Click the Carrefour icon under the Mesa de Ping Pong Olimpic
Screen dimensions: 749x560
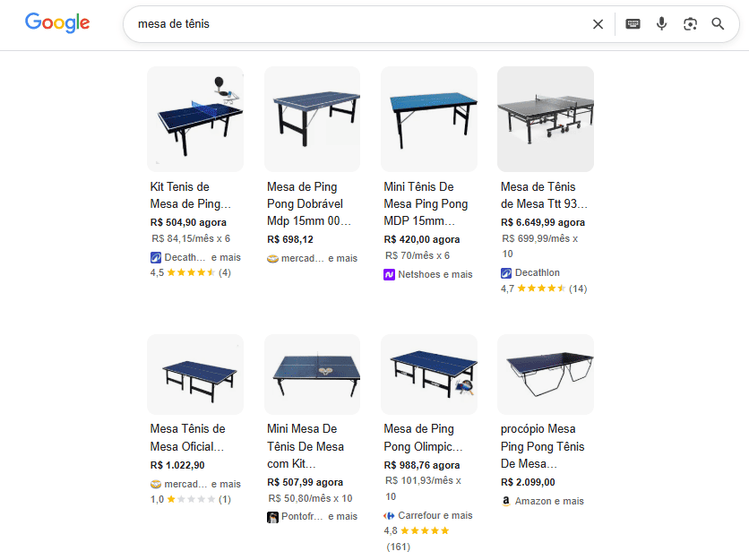click(x=389, y=515)
